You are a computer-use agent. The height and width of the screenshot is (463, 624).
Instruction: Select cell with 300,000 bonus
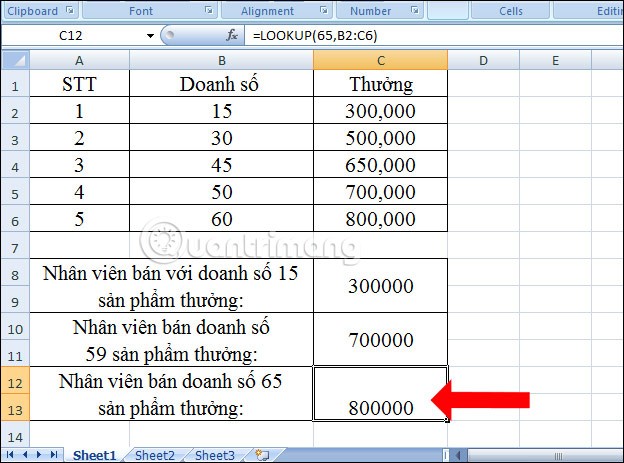click(x=380, y=110)
